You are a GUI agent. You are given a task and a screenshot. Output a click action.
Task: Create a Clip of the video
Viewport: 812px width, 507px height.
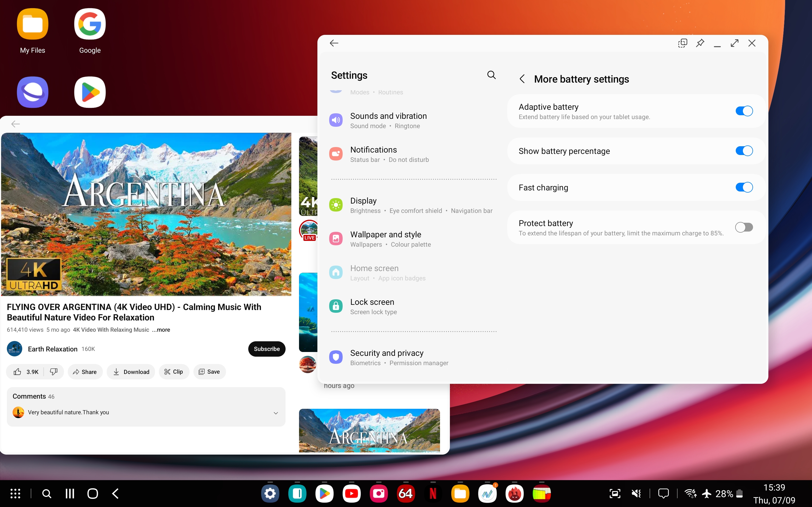click(x=174, y=371)
